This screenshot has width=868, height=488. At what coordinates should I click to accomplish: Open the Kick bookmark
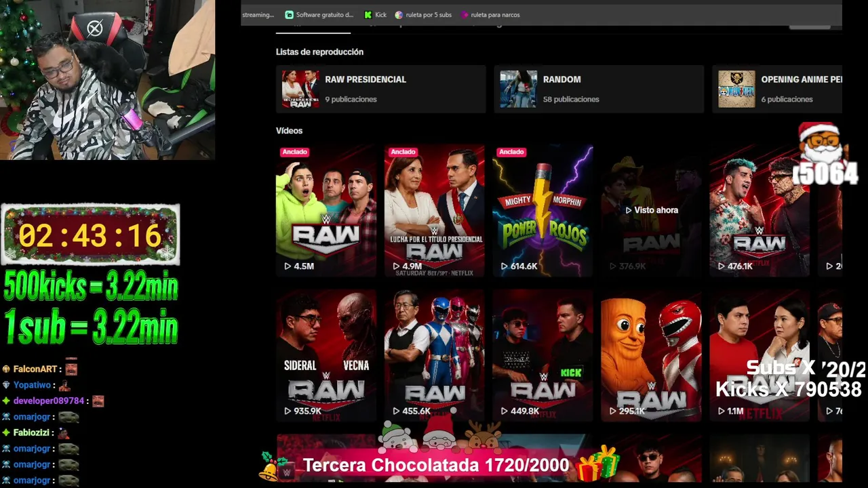pyautogui.click(x=375, y=15)
